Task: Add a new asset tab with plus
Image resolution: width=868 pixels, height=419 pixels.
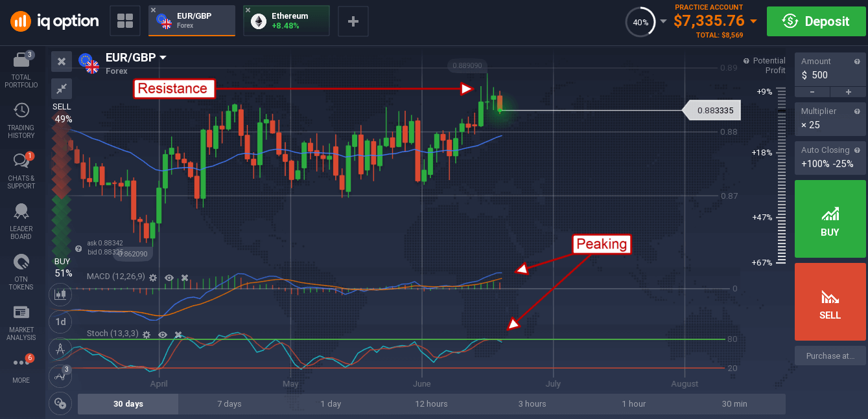Action: [353, 21]
